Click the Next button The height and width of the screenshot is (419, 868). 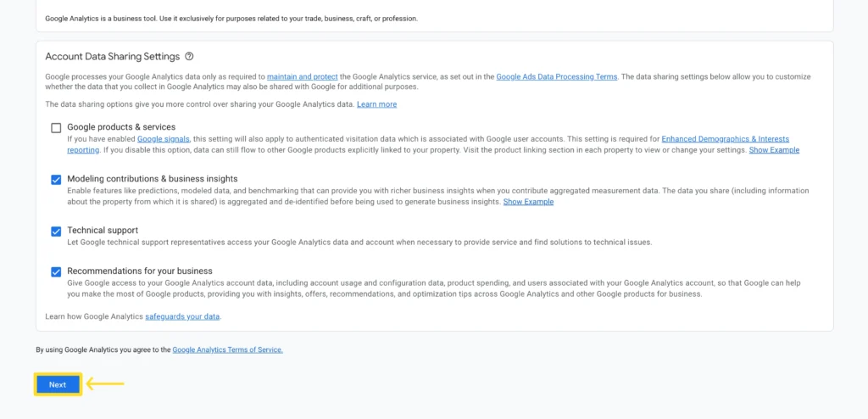point(58,384)
